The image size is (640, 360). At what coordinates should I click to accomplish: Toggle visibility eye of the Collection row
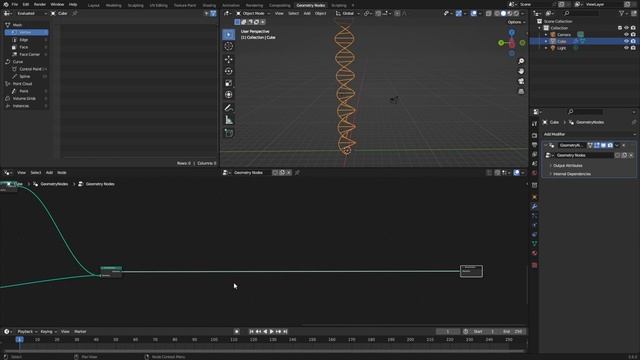(626, 28)
